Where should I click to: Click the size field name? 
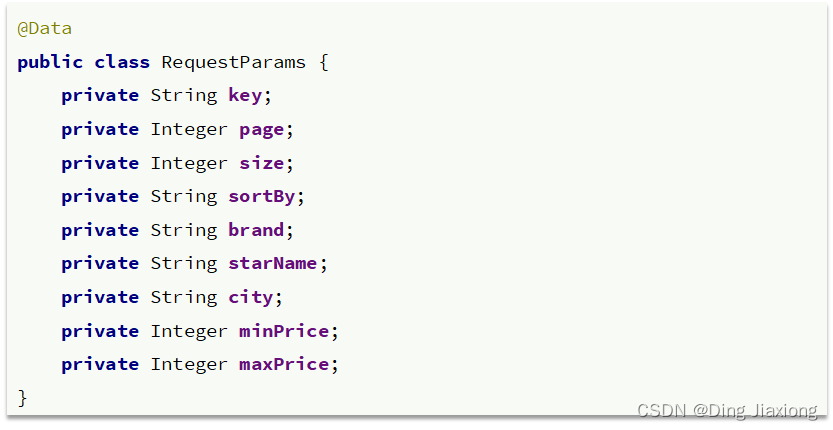(261, 163)
